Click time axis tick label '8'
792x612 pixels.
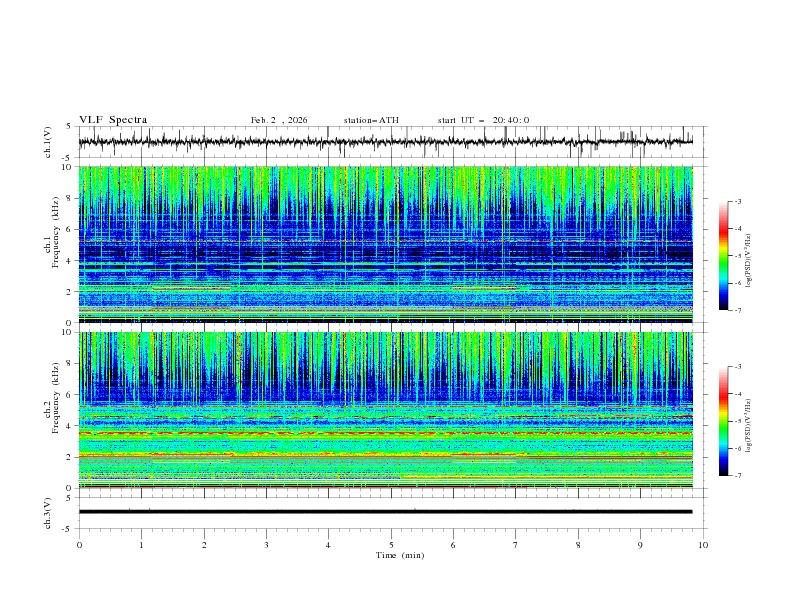point(578,545)
